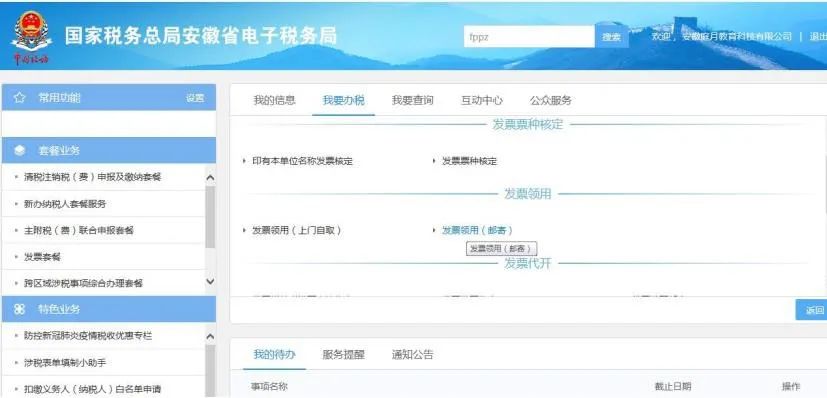The width and height of the screenshot is (827, 398).
Task: Open 设置 in the 常用功能 header
Action: pyautogui.click(x=195, y=98)
